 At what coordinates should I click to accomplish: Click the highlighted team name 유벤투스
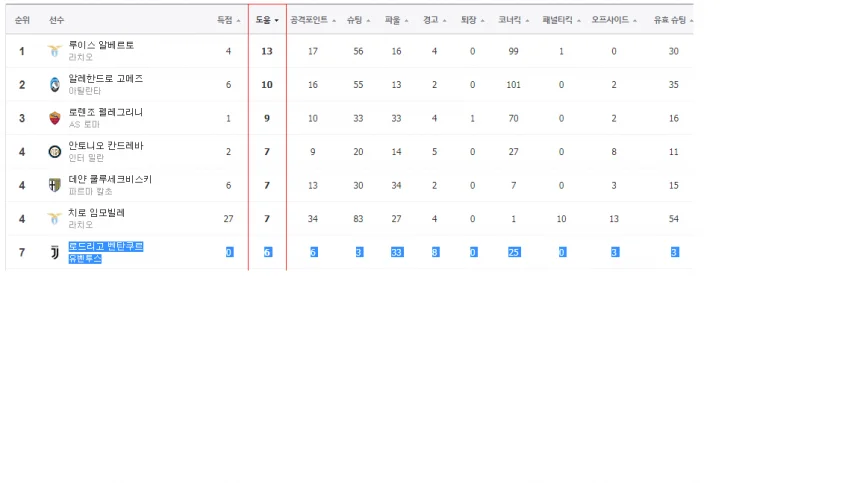click(84, 258)
